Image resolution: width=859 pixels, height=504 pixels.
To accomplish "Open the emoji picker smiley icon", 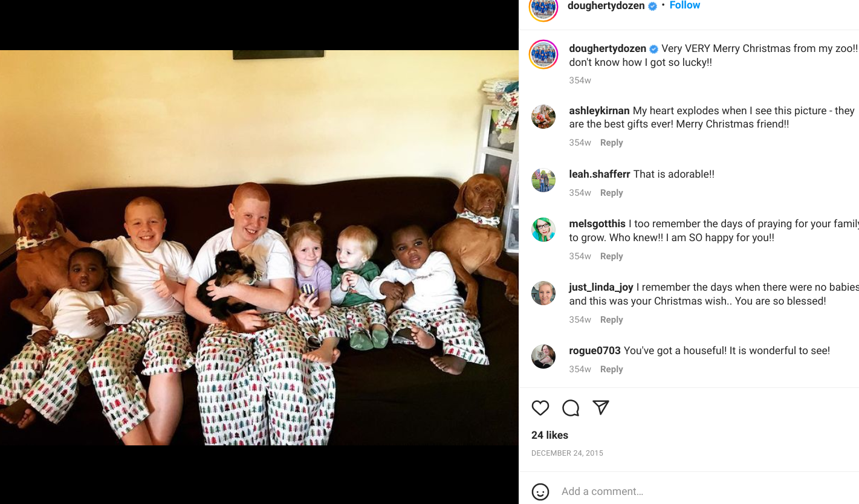I will click(540, 491).
